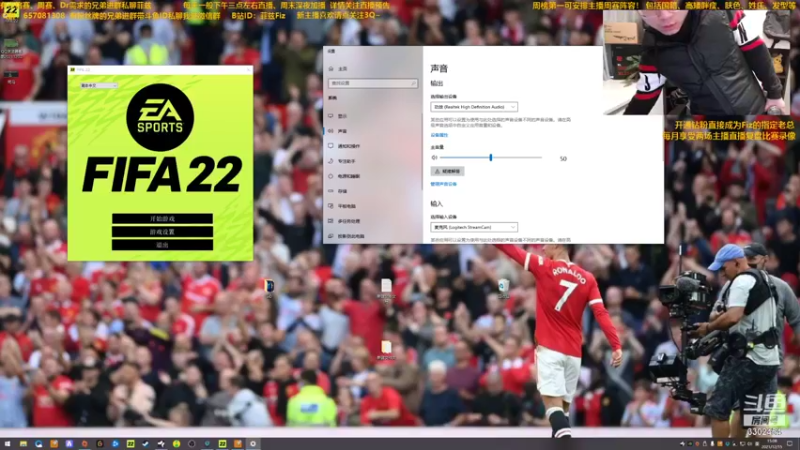
Task: Click projection icon for 投影到此电脑 in Settings
Action: 331,236
